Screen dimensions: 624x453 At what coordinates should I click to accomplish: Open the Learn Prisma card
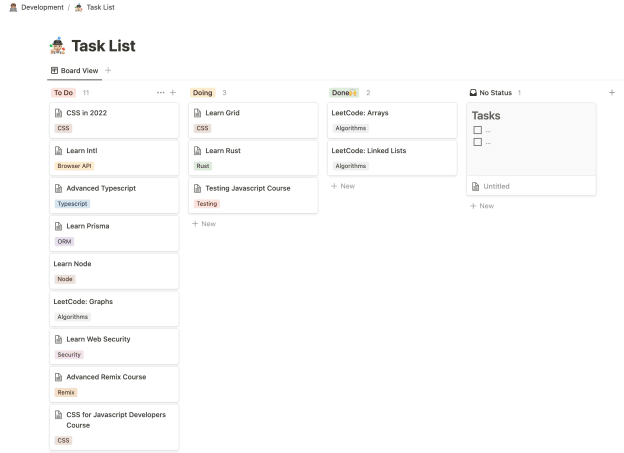click(114, 233)
